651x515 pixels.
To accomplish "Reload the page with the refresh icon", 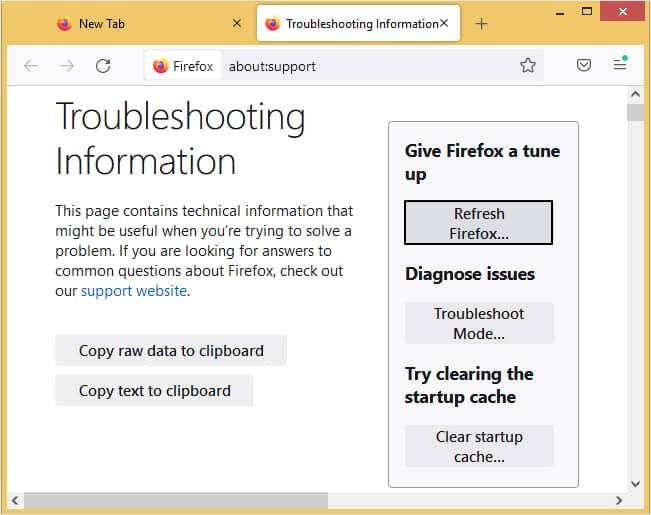I will (103, 66).
